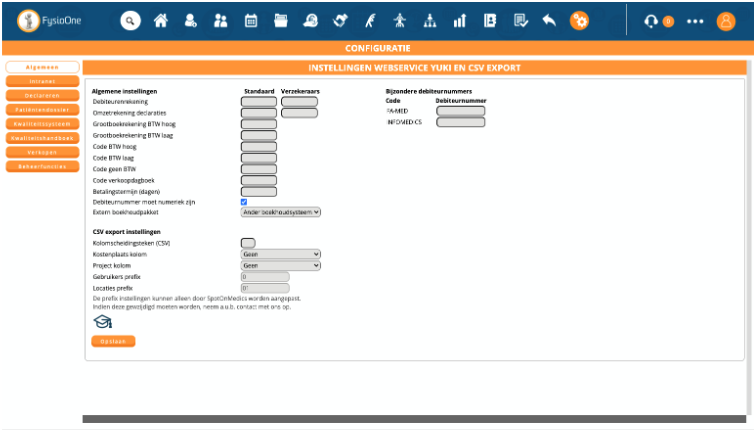The width and height of the screenshot is (754, 430).
Task: Click the graduation cap help icon
Action: (102, 321)
